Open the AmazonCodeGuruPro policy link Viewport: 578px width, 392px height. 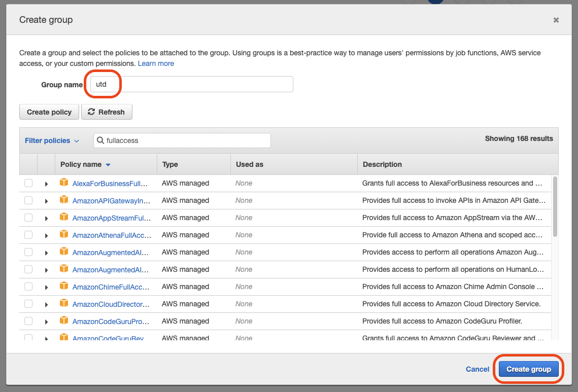(111, 322)
